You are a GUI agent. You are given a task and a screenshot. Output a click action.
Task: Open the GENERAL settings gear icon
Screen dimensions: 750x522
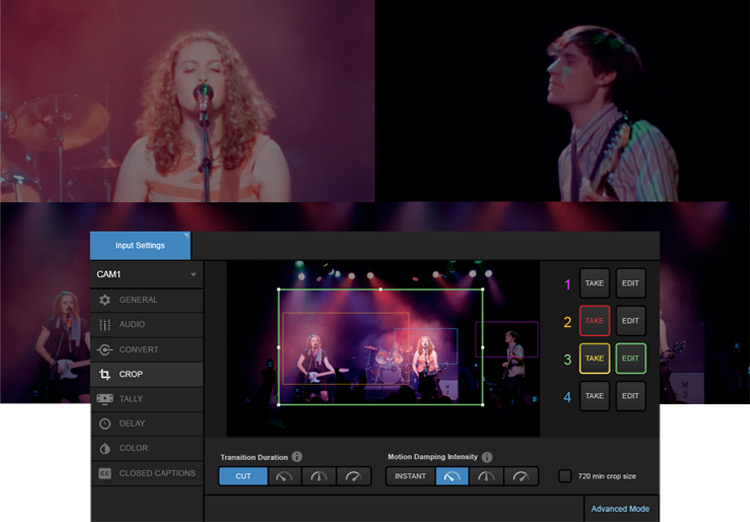[x=105, y=300]
